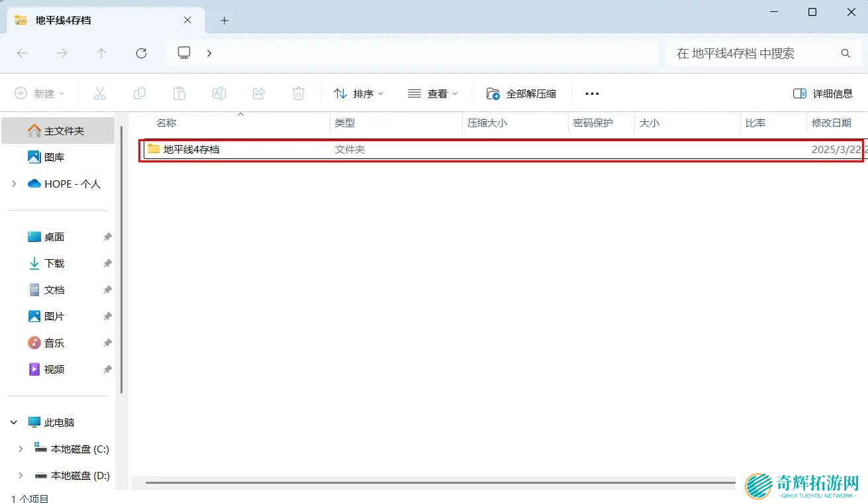Expand the 本地磁盘 (C:) tree node
The height and width of the screenshot is (503, 868).
pos(21,449)
